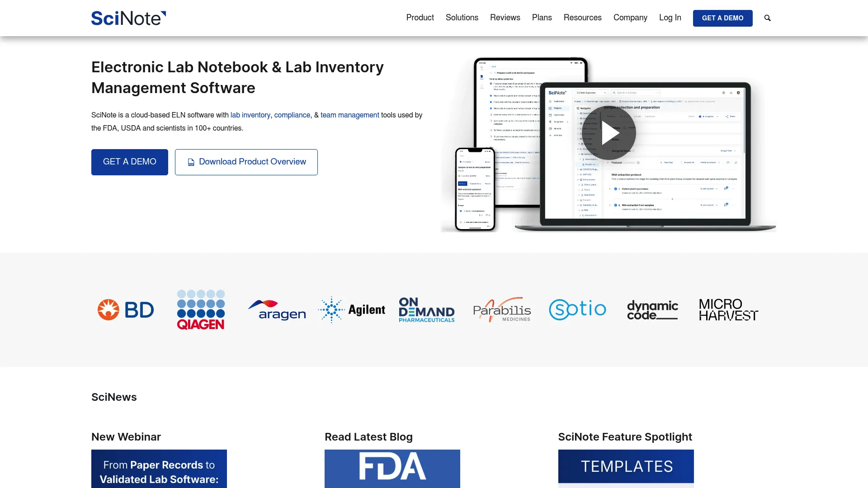Play the product demo video
This screenshot has width=868, height=488.
coord(609,133)
